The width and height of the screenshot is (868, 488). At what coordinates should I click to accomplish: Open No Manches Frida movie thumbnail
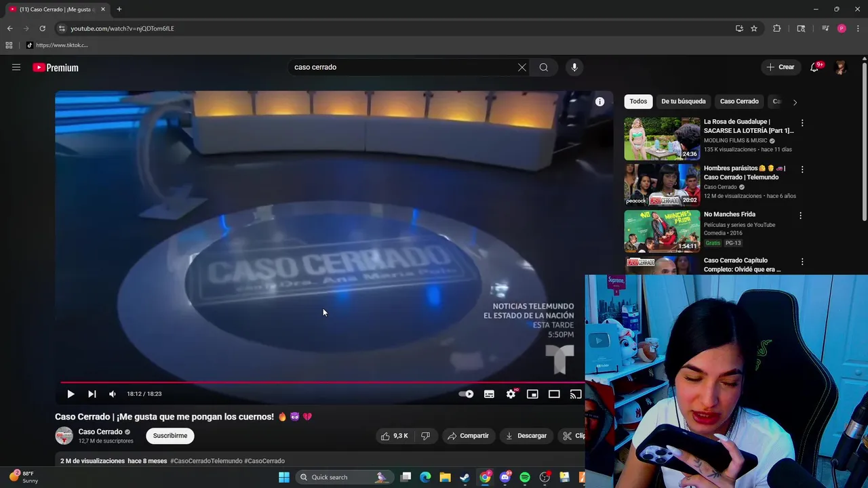coord(662,231)
